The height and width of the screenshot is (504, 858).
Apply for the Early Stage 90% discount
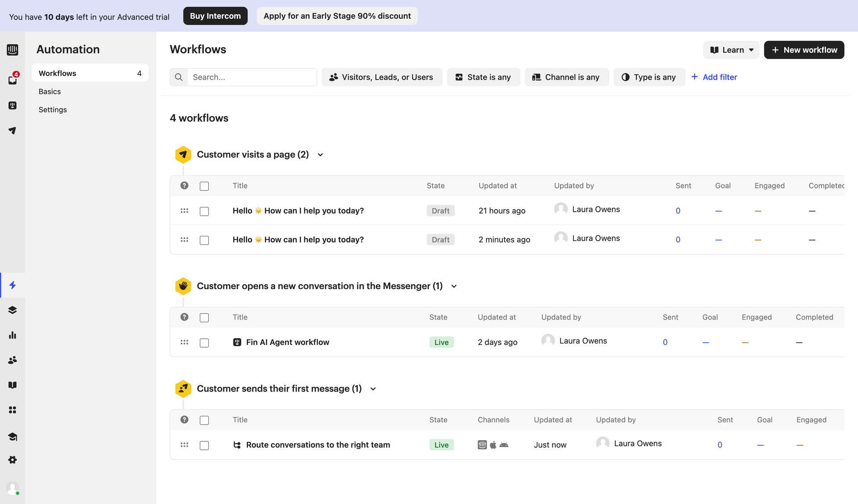pyautogui.click(x=337, y=16)
